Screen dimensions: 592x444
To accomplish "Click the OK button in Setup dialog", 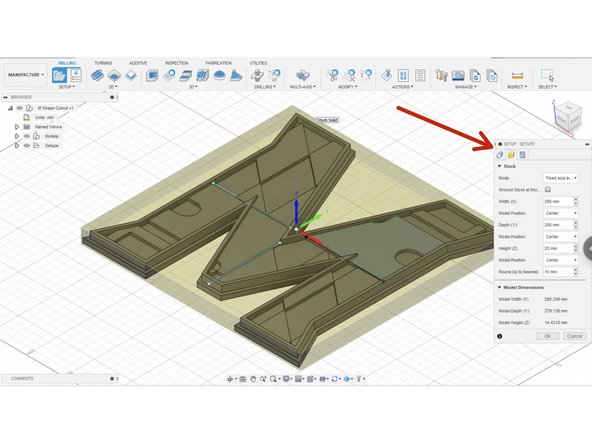I will [x=547, y=336].
